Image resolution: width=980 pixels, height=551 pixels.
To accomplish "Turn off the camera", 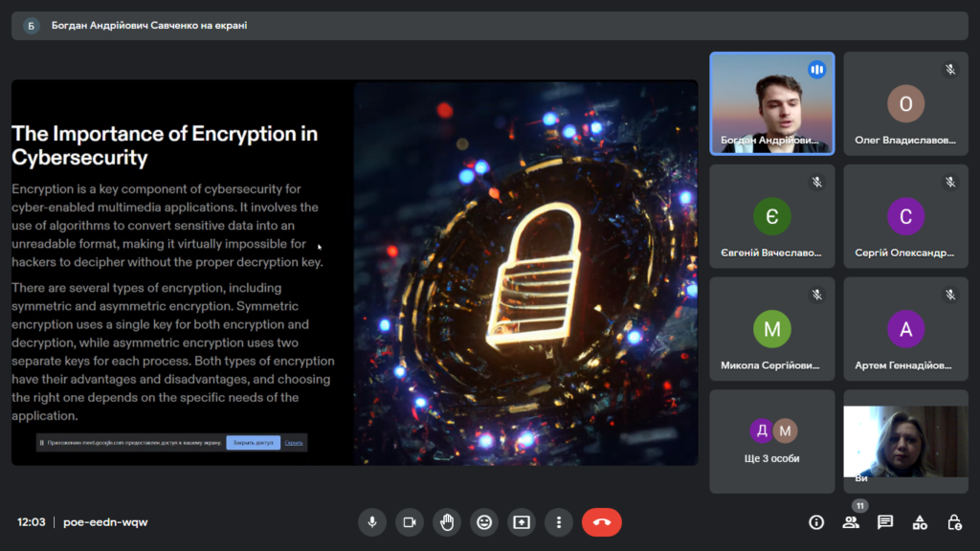I will point(409,522).
